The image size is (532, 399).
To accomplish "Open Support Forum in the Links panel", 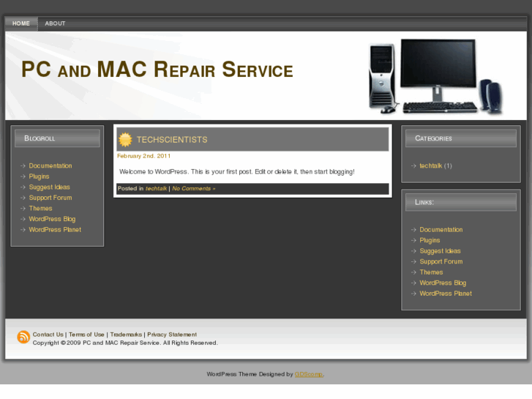I will (441, 261).
